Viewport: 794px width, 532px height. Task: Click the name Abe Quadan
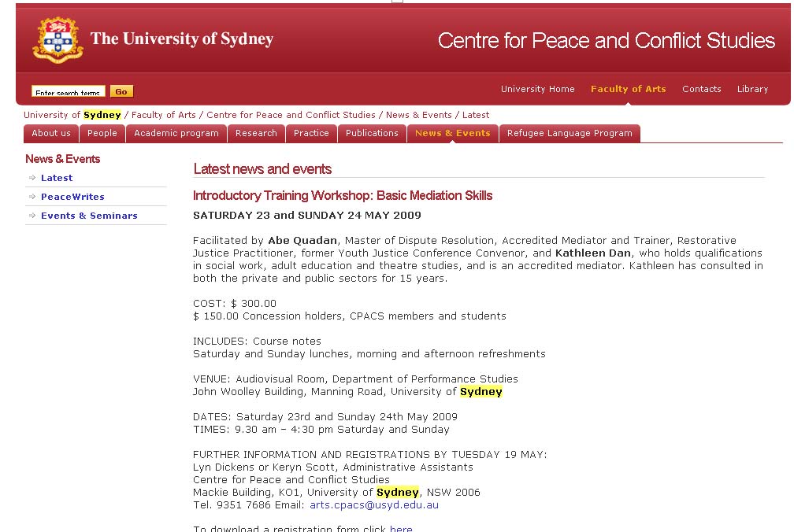(302, 240)
